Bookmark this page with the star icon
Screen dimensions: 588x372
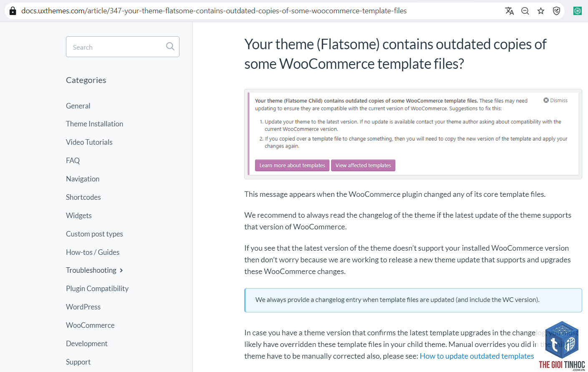pos(541,11)
